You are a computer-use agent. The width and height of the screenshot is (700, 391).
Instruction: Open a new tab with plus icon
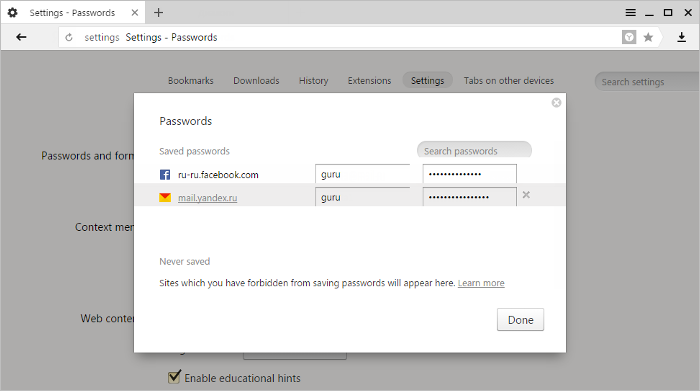point(158,12)
